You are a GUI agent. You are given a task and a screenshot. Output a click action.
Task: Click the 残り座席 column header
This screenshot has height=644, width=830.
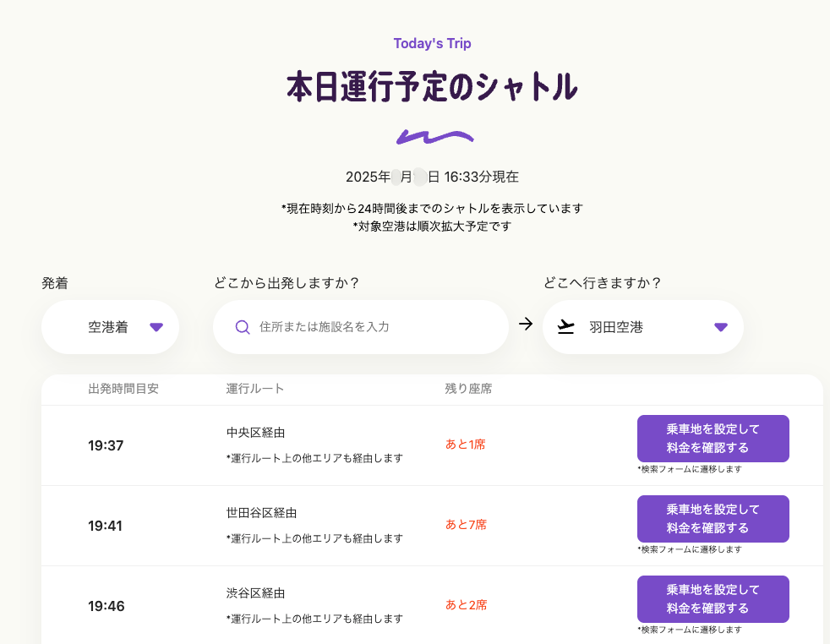[x=468, y=389]
